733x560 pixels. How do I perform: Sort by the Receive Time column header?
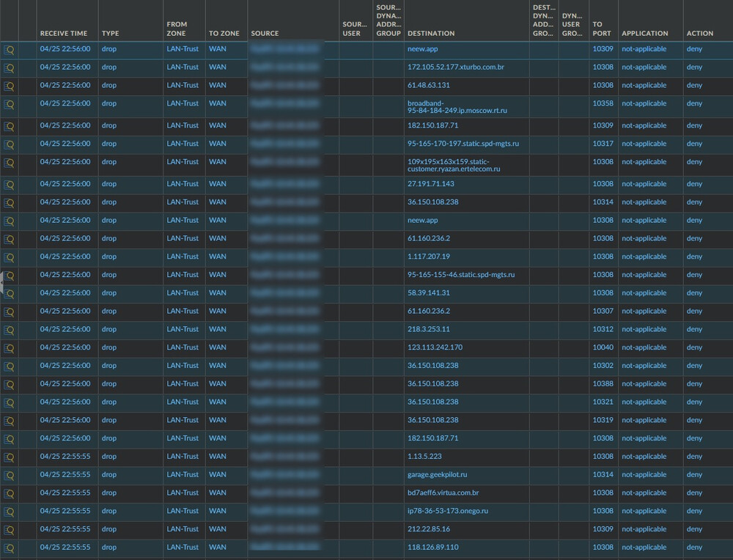click(64, 33)
